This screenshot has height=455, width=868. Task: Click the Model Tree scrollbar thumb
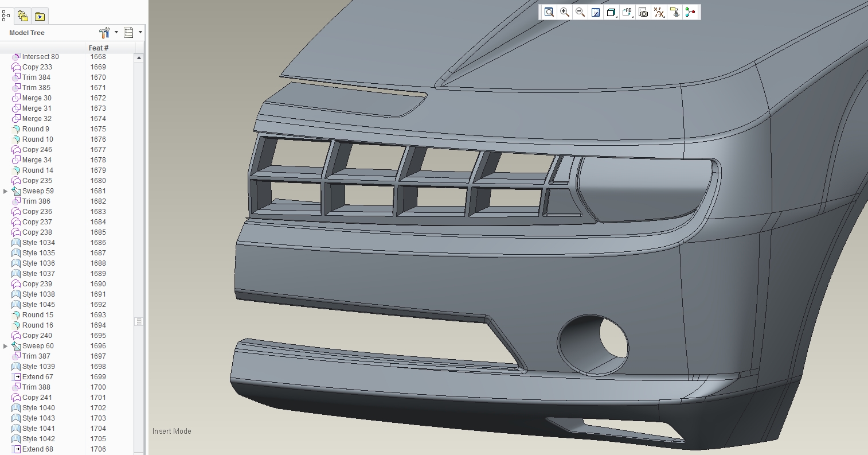point(139,322)
